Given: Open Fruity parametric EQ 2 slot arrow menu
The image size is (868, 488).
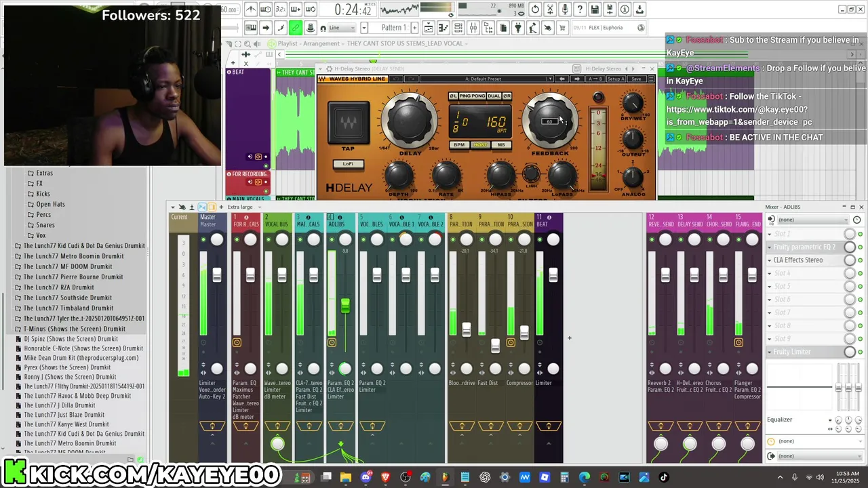Looking at the screenshot, I should click(x=770, y=247).
